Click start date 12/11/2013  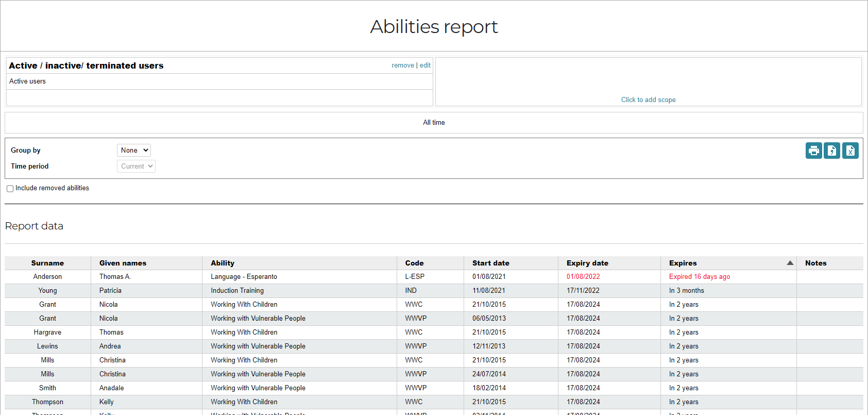(x=489, y=346)
